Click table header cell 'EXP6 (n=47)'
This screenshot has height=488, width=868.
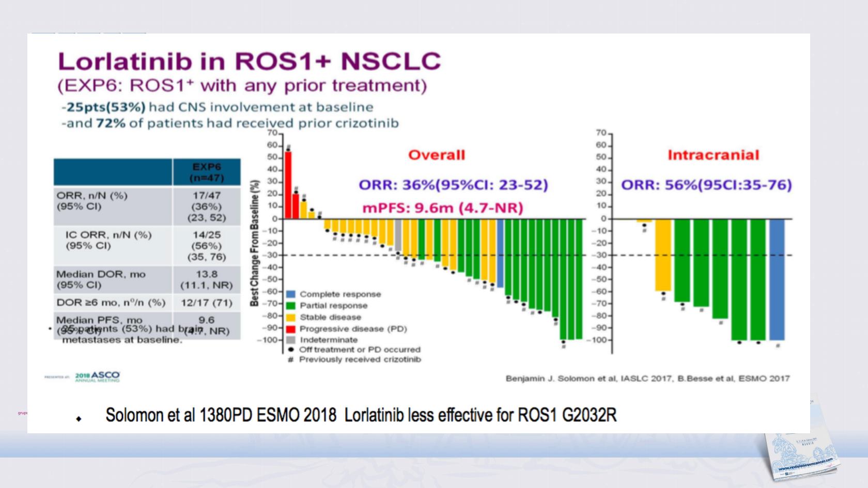click(x=207, y=172)
